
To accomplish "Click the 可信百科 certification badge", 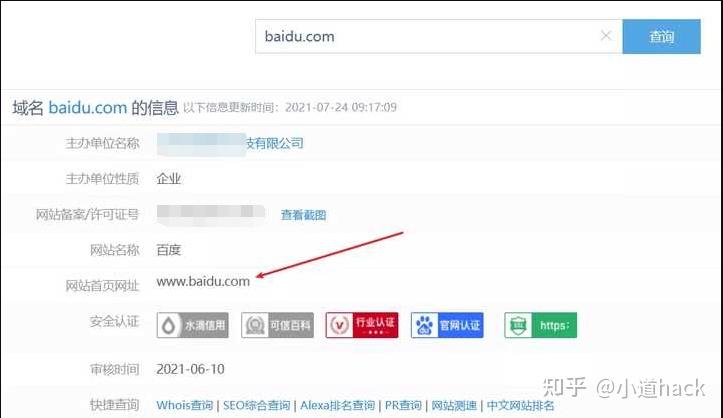I will click(x=277, y=325).
